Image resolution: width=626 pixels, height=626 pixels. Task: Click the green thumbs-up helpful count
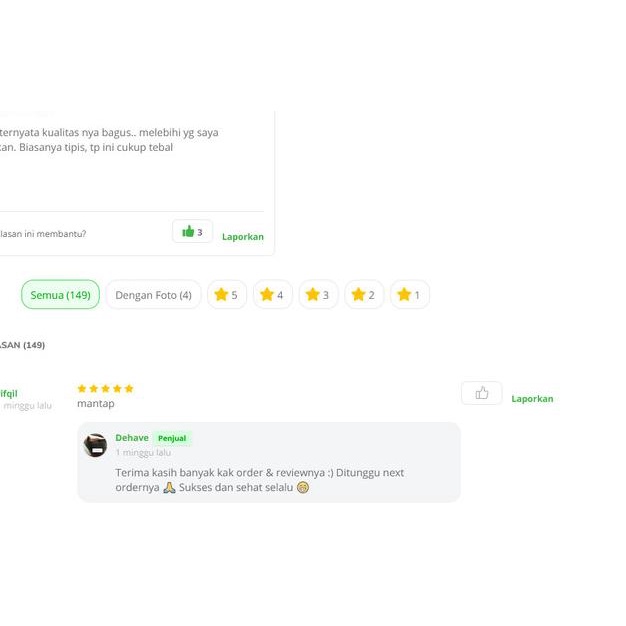(x=192, y=232)
